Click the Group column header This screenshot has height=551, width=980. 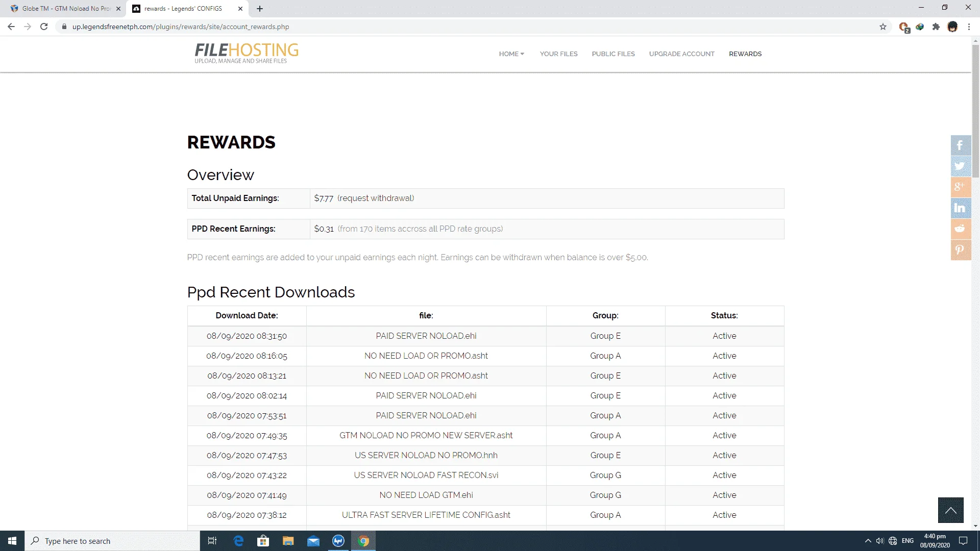tap(605, 315)
